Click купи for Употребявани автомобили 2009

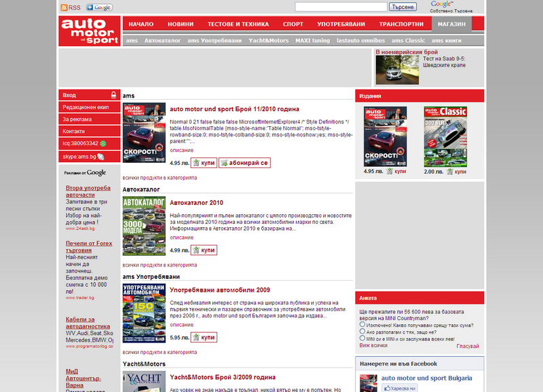[x=204, y=337]
